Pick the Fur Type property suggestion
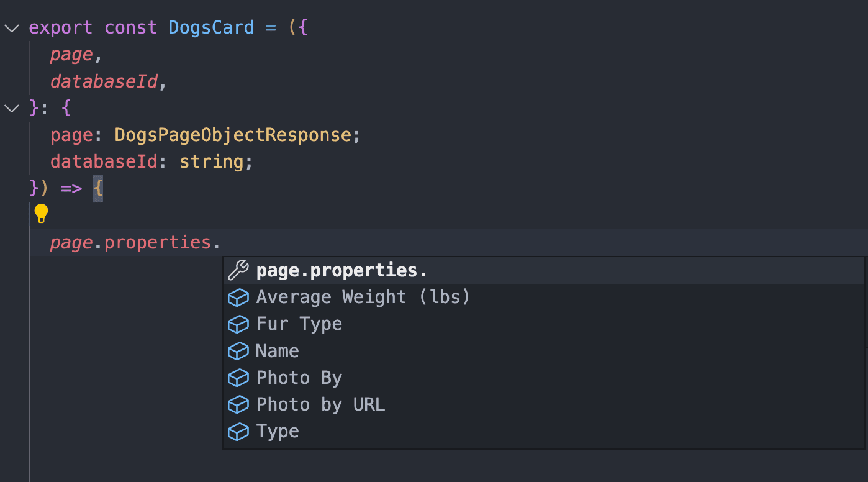Image resolution: width=868 pixels, height=482 pixels. coord(299,324)
